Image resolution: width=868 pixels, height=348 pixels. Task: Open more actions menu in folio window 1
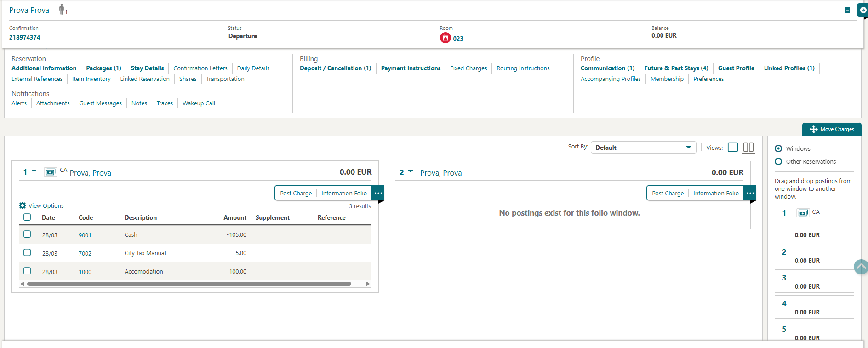378,193
